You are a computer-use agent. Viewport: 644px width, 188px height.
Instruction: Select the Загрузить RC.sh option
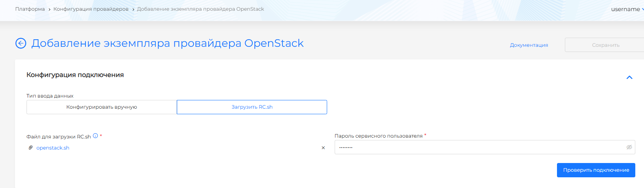coord(252,107)
